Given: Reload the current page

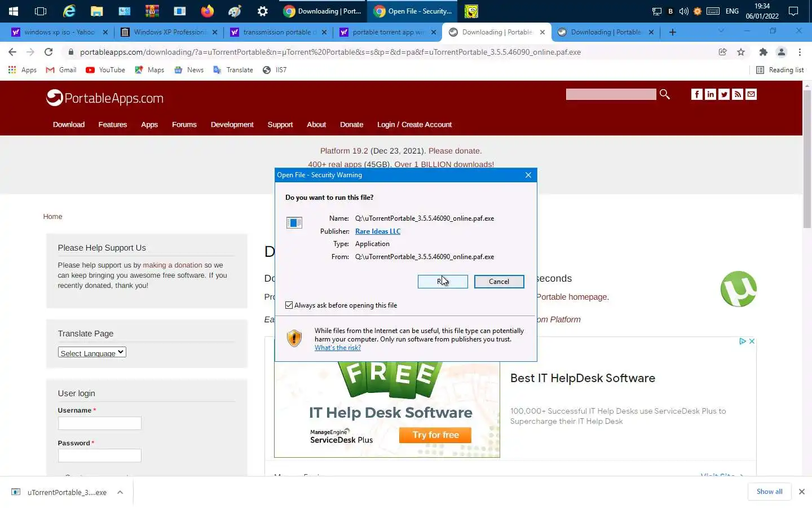Looking at the screenshot, I should click(48, 52).
